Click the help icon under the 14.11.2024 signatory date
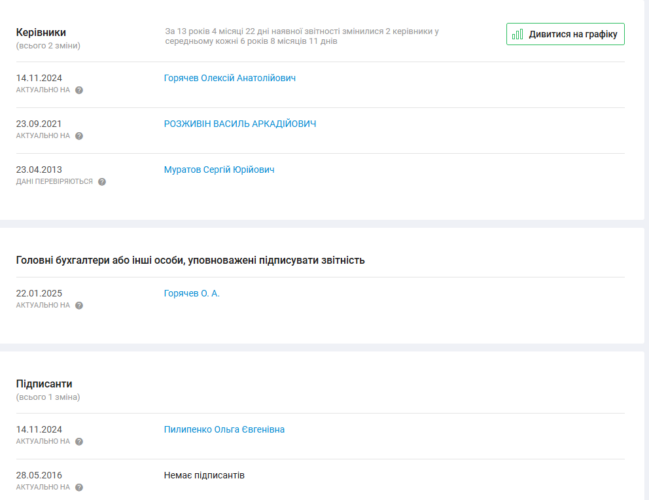649x500 pixels. click(x=79, y=442)
